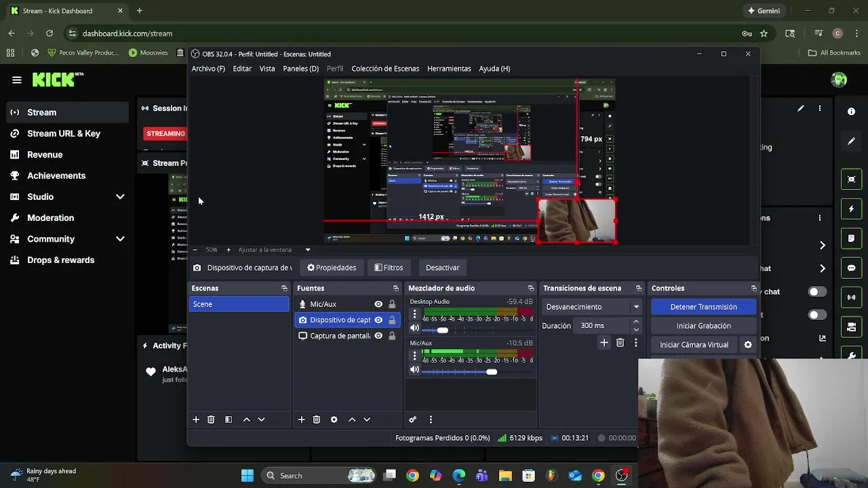Move source up in Fuentes toolbar
The height and width of the screenshot is (488, 868).
[352, 420]
